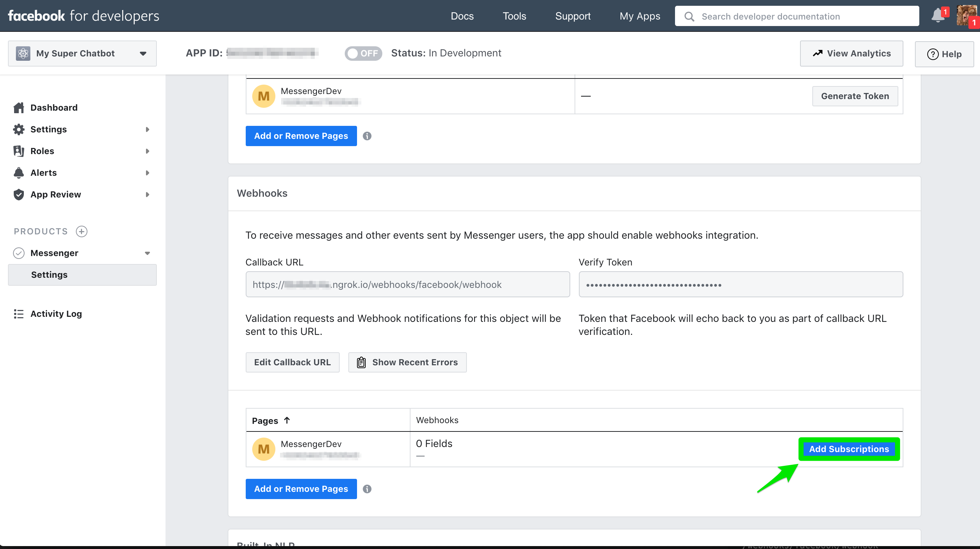Image resolution: width=980 pixels, height=549 pixels.
Task: Click info icon beside upper Add or Remove Pages
Action: (x=367, y=136)
